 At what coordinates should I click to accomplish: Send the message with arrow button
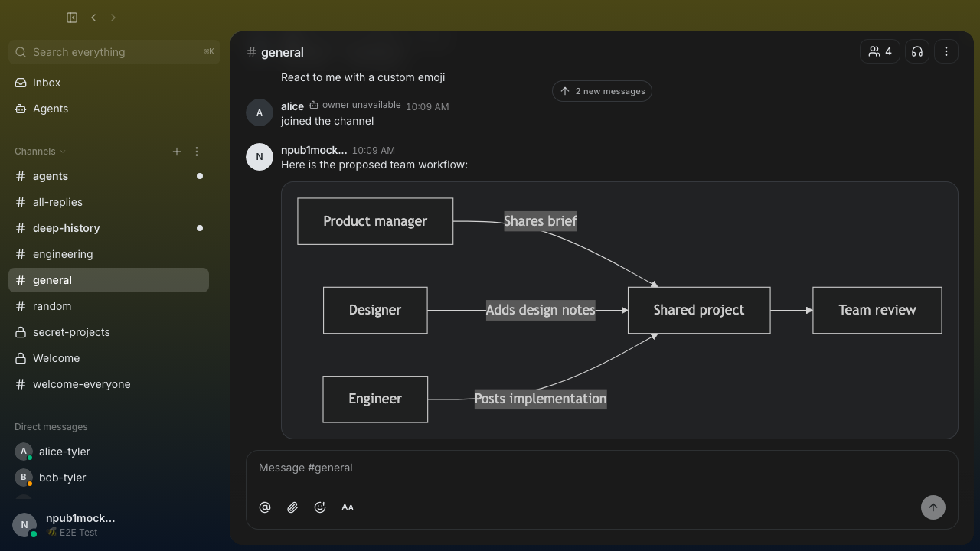click(933, 507)
